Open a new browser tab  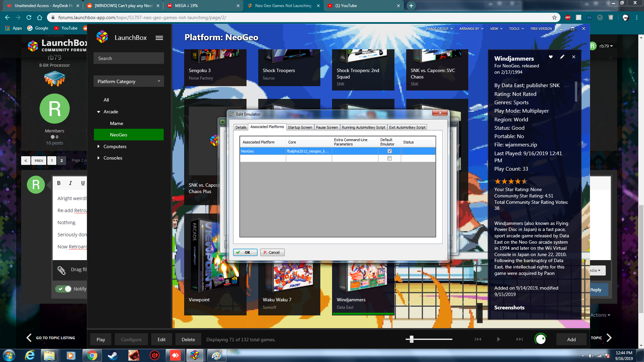pyautogui.click(x=411, y=6)
